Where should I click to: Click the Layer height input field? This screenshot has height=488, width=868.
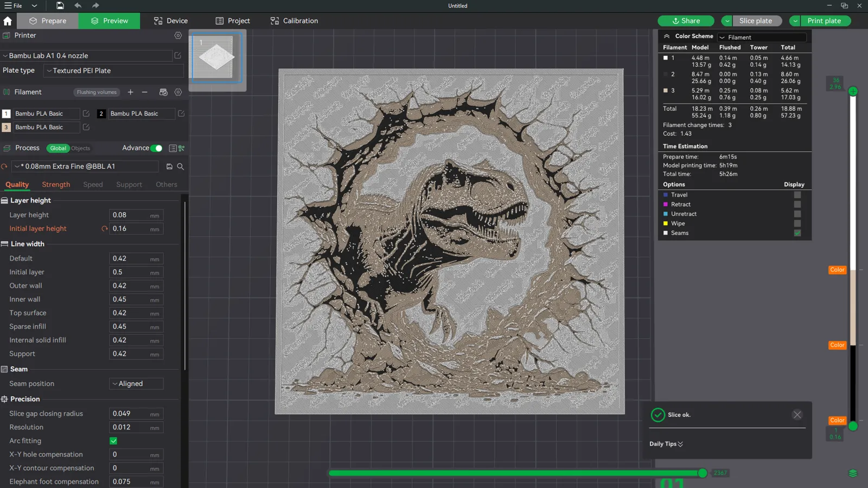pos(136,215)
